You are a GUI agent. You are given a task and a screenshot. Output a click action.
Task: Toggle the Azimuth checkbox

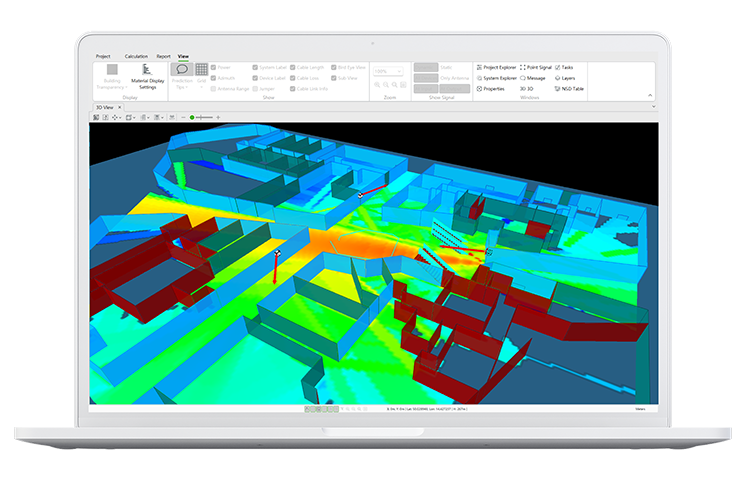pos(214,78)
